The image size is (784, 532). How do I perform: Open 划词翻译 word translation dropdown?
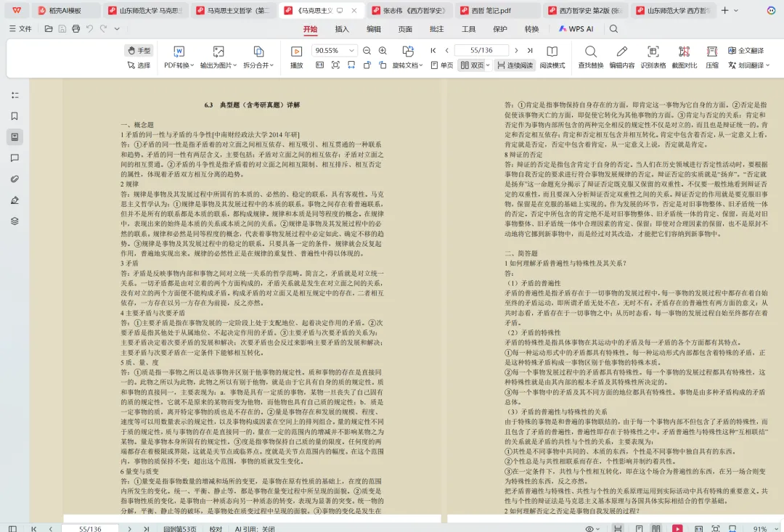click(x=748, y=65)
